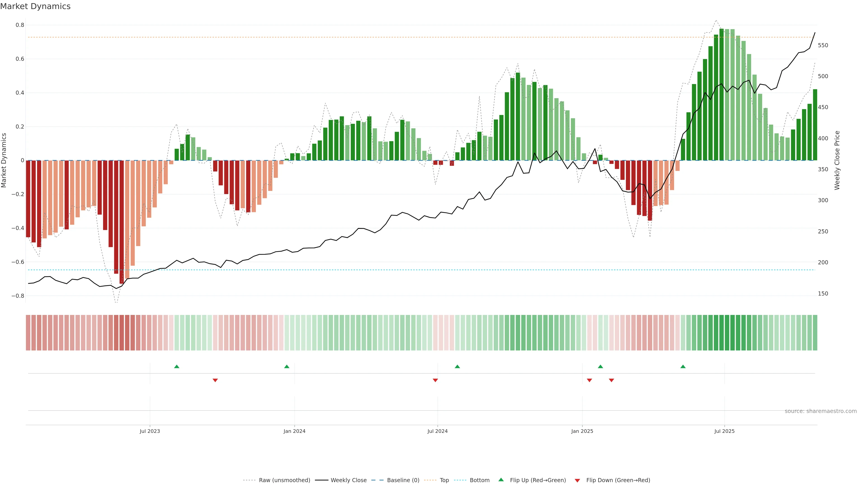Click the Jan 2024 x-axis label

(295, 431)
